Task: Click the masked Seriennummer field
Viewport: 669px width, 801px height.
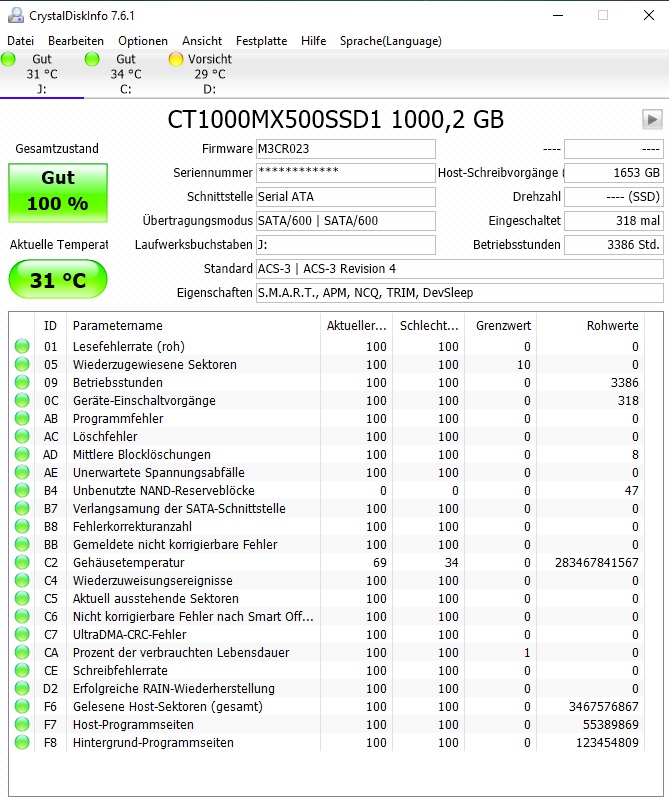Action: [x=346, y=173]
